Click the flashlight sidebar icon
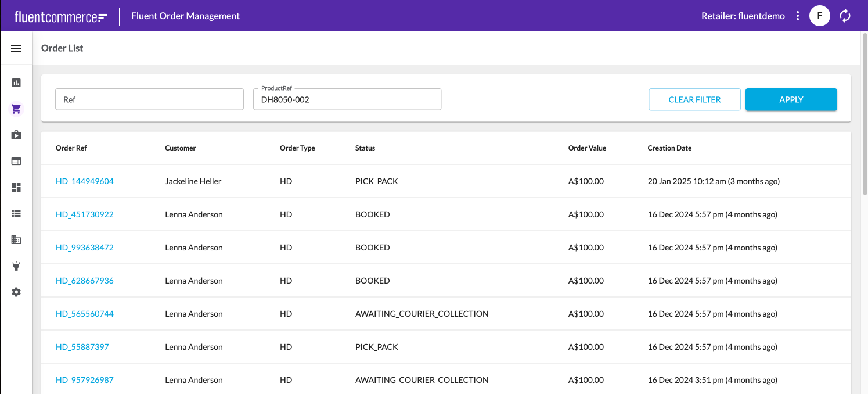This screenshot has height=394, width=868. tap(16, 266)
